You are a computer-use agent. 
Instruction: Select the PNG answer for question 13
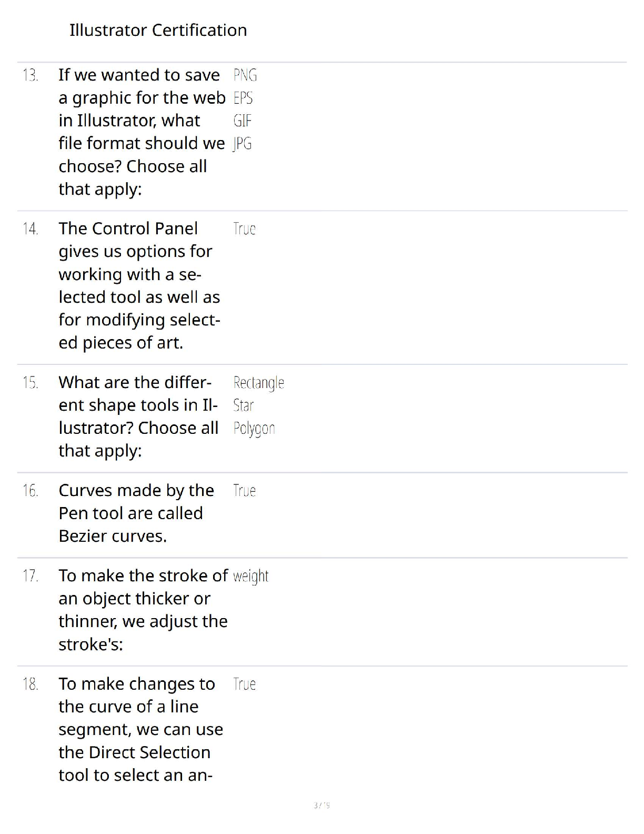245,75
